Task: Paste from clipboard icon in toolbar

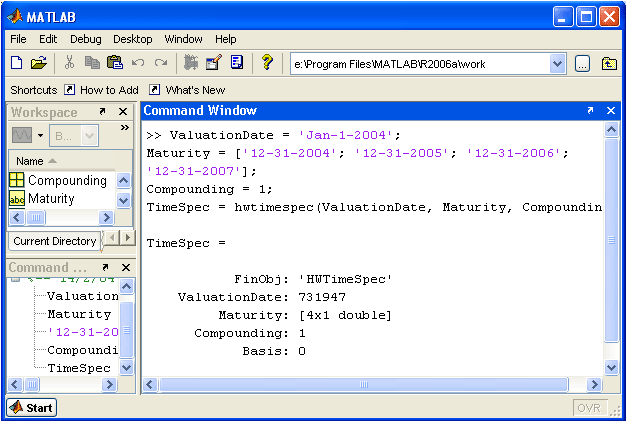Action: [115, 63]
